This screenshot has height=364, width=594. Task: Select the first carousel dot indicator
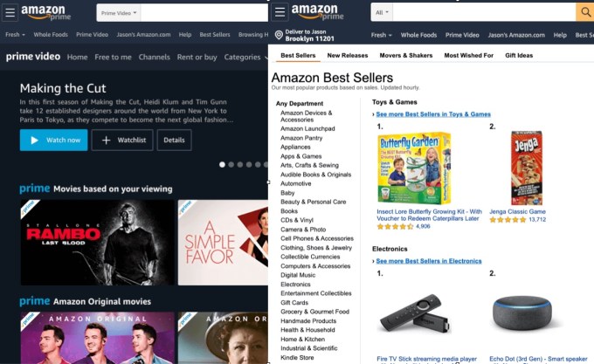pos(222,165)
